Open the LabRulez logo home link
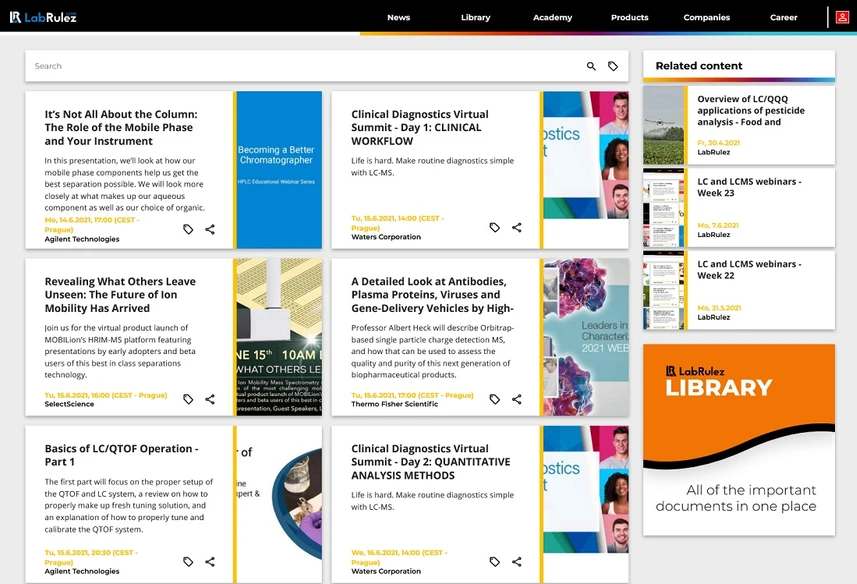The image size is (857, 584). point(43,17)
